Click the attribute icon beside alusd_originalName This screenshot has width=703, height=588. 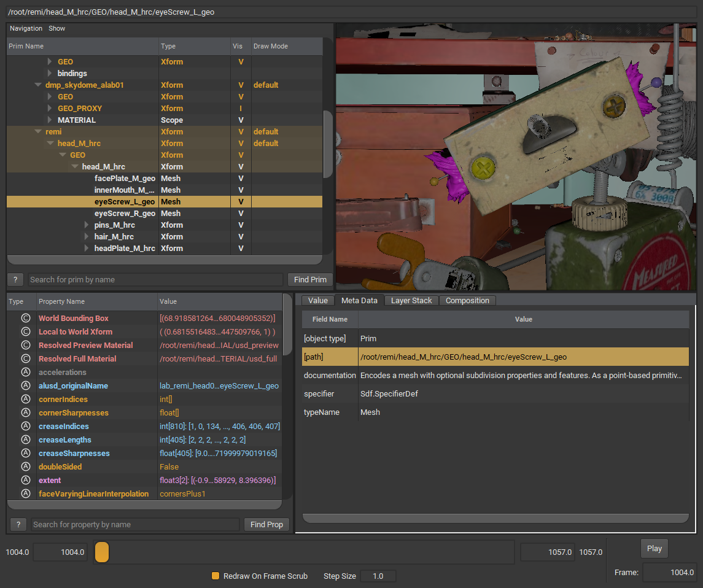tap(26, 385)
